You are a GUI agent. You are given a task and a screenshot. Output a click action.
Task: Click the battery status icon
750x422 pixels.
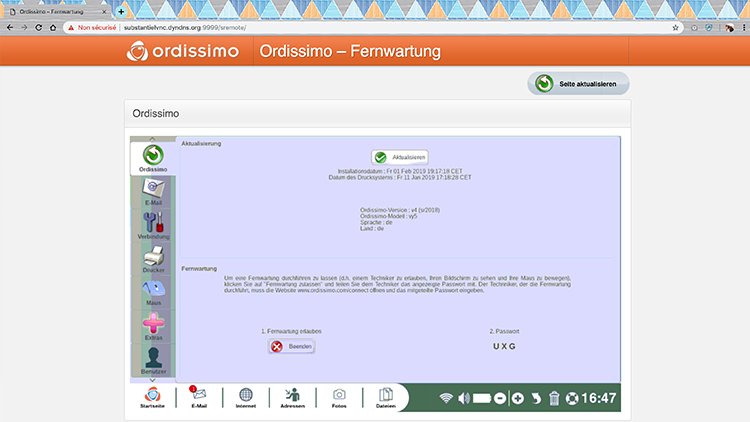tap(482, 398)
